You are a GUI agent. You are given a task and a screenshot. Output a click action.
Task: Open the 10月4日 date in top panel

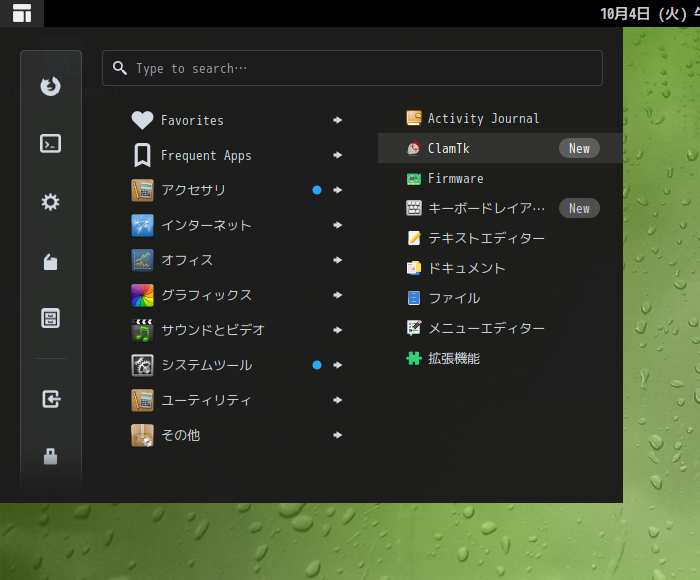coord(650,13)
